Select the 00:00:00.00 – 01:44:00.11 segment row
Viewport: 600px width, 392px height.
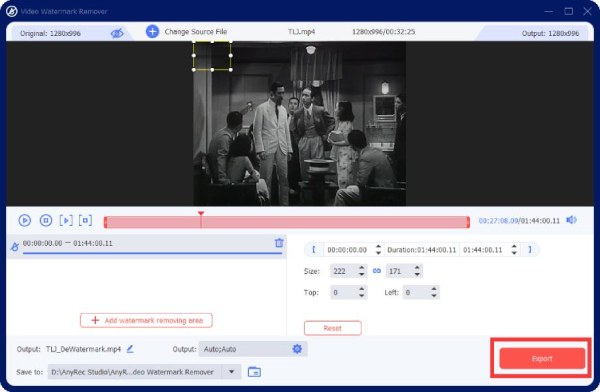click(146, 246)
